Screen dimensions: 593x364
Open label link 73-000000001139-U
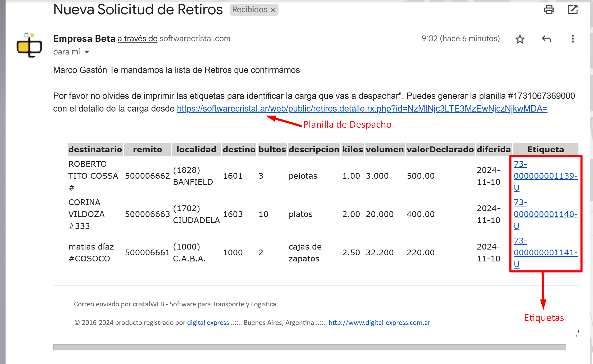tap(545, 176)
